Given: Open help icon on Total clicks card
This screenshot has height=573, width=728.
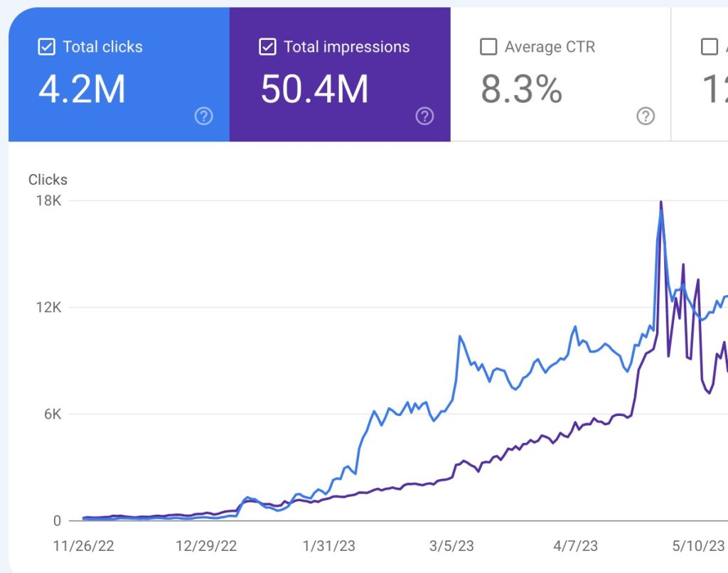Looking at the screenshot, I should click(203, 116).
